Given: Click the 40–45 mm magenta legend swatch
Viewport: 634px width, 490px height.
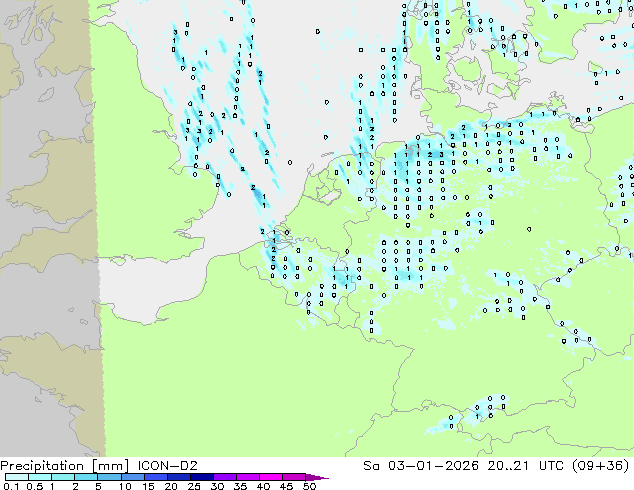Looking at the screenshot, I should pyautogui.click(x=271, y=477).
